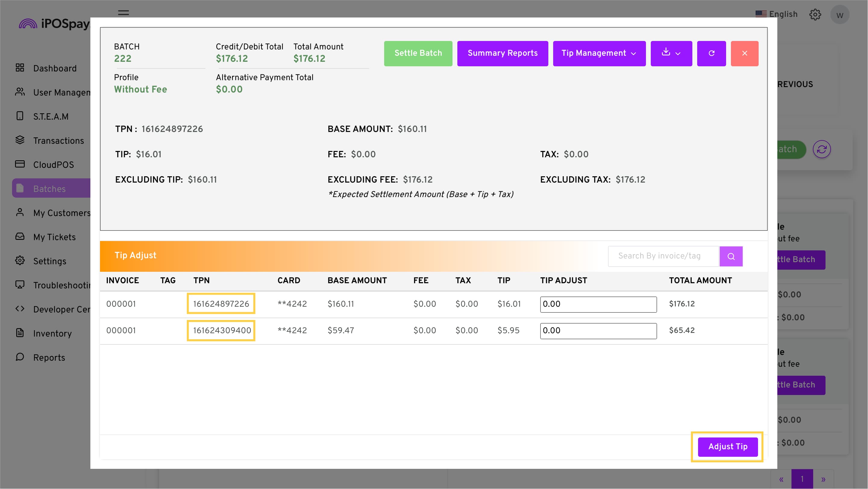Click tip adjust field for TPN 161624897226

click(598, 304)
